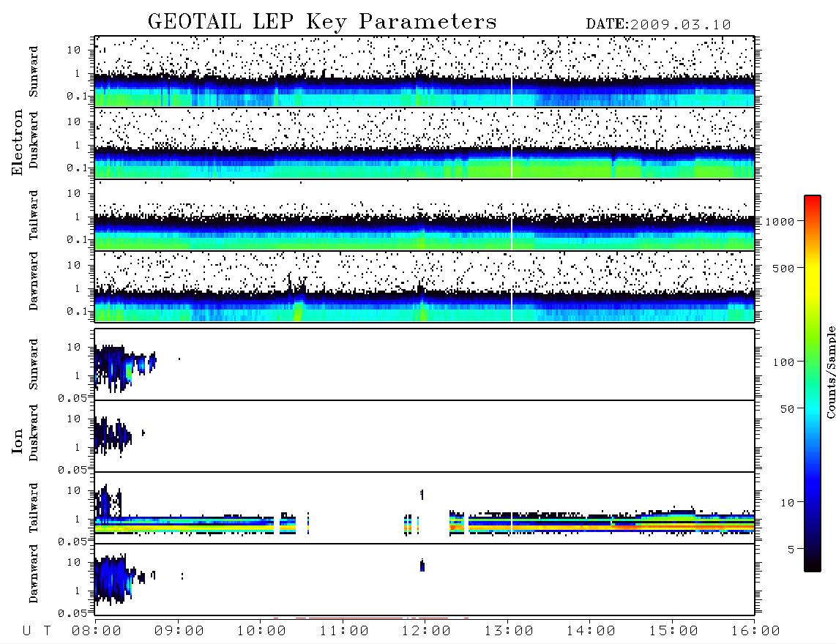Click the Electron Tailward spectrogram panel

pos(425,215)
